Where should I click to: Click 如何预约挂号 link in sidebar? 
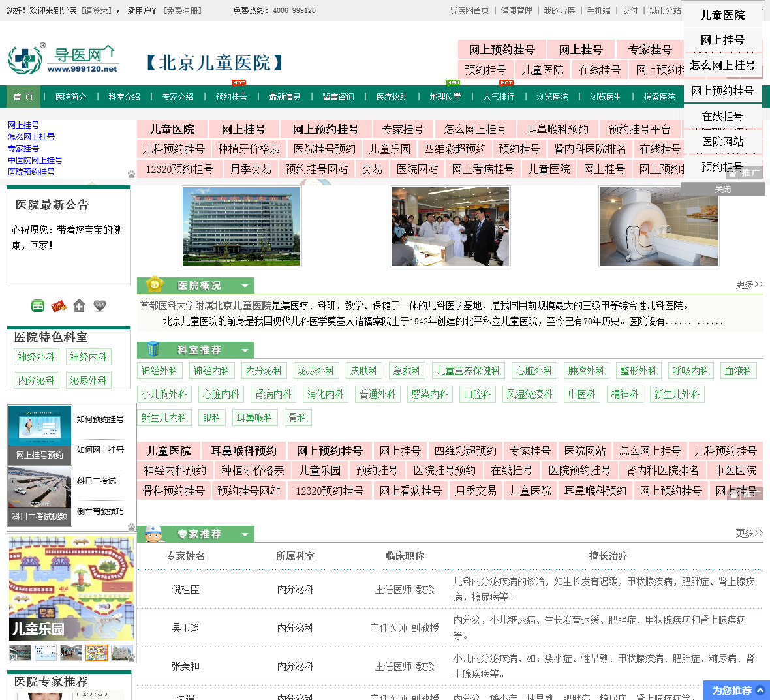pos(100,419)
